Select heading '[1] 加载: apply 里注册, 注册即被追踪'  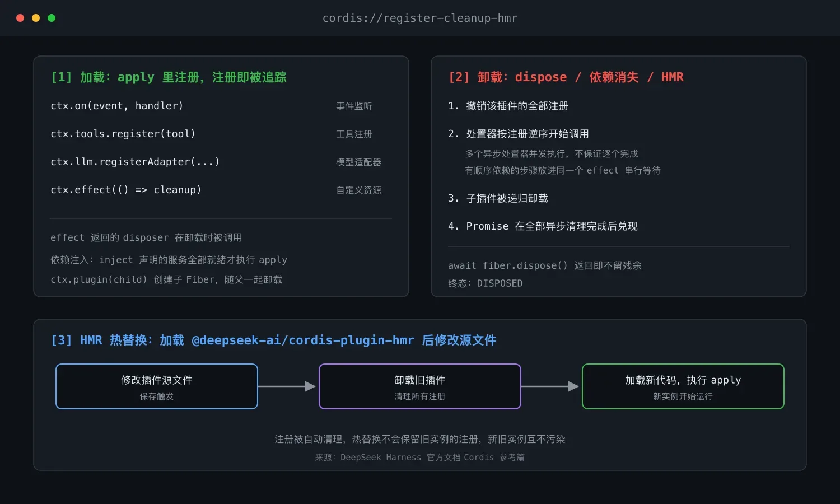tap(169, 77)
